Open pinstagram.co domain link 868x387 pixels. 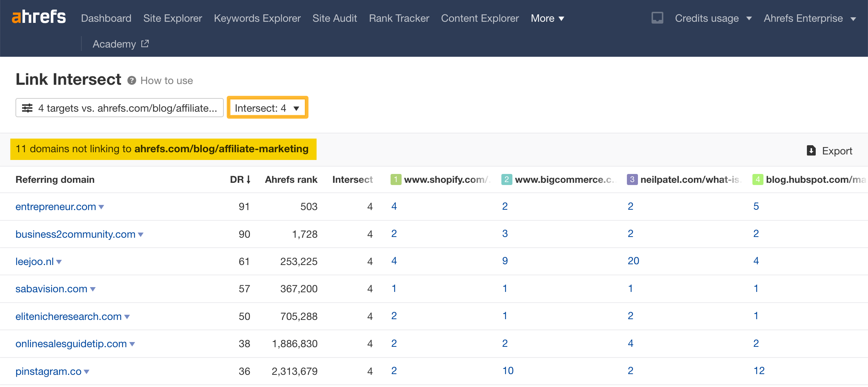coord(48,371)
